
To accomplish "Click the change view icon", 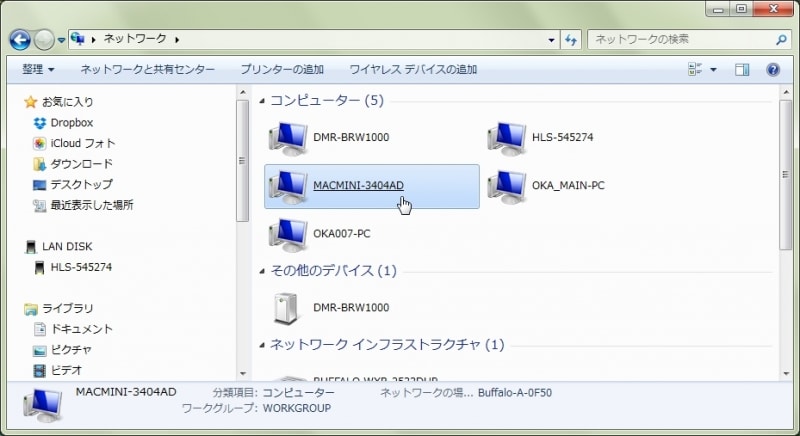I will click(x=695, y=69).
